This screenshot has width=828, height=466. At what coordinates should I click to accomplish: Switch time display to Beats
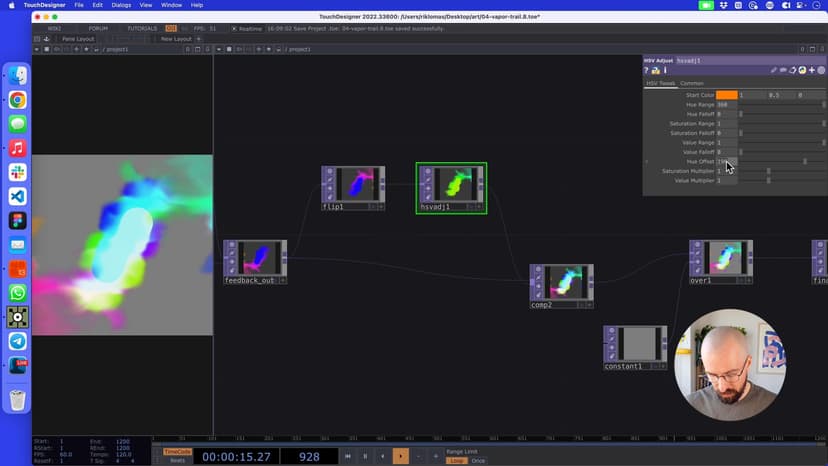(176, 461)
